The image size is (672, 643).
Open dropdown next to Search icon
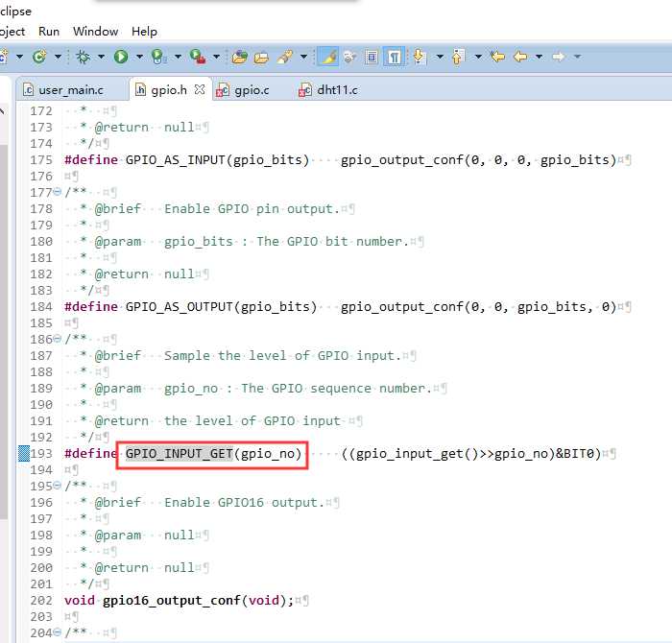[x=304, y=57]
